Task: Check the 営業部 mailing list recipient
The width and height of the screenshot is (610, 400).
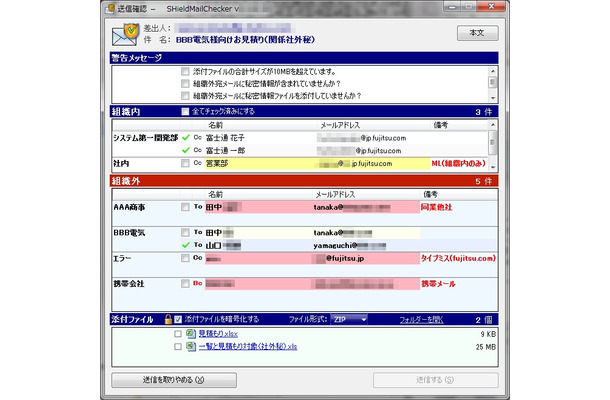Action: pos(185,163)
